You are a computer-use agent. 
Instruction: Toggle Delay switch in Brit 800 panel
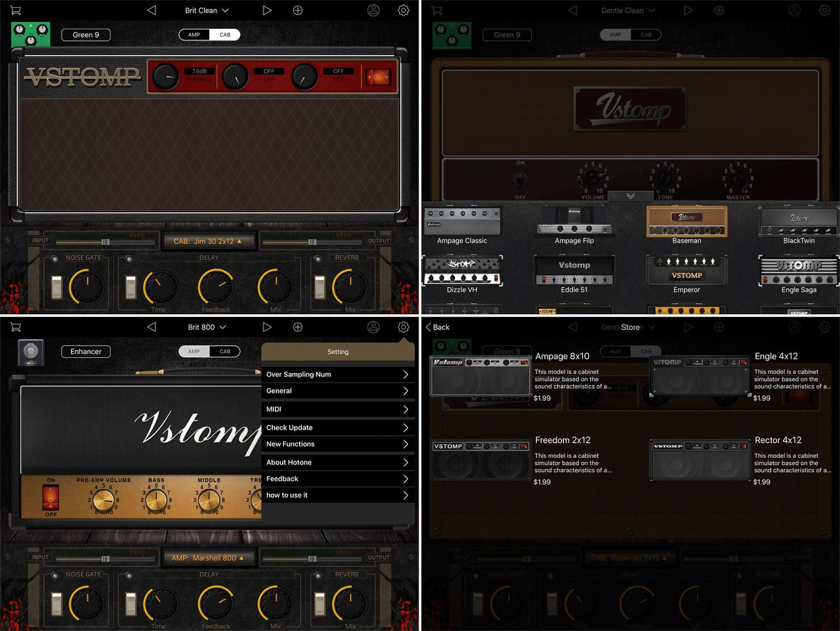point(130,604)
